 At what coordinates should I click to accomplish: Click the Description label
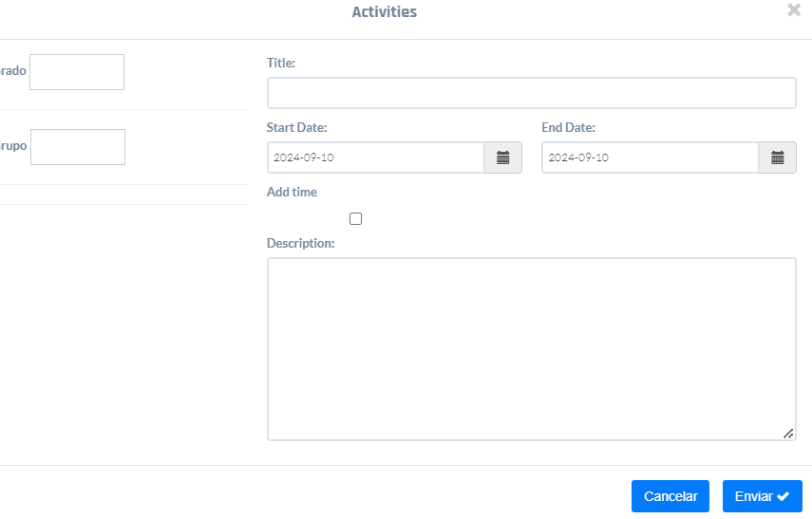300,243
